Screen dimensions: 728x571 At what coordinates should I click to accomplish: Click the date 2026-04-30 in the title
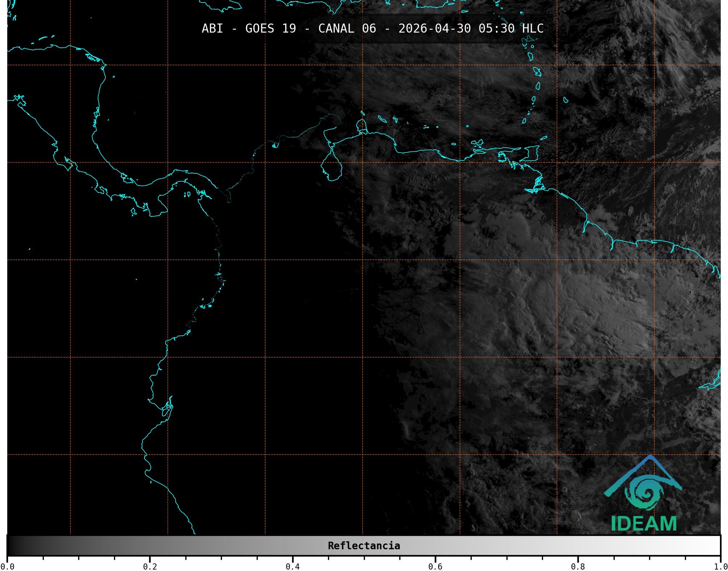[434, 29]
